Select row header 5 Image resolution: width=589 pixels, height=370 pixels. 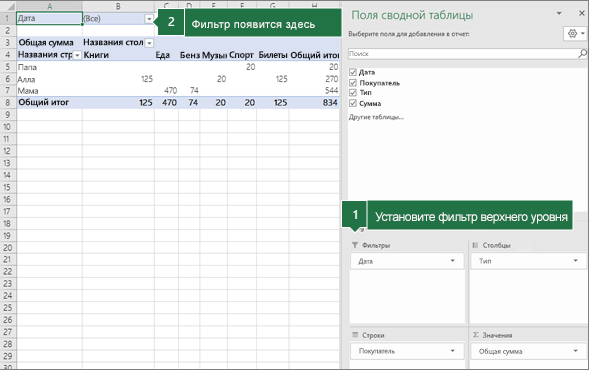tap(8, 67)
